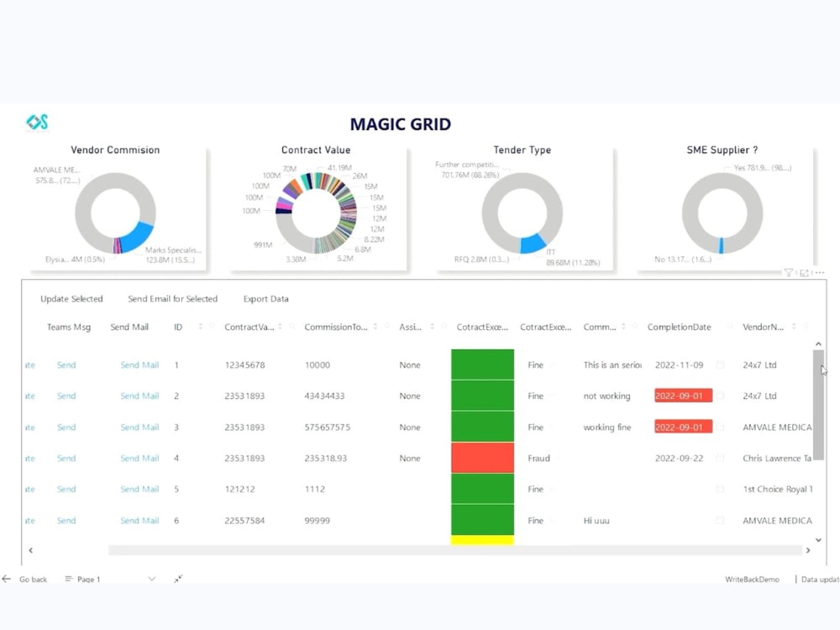Click the Go back arrow in the bottom bar

coord(6,579)
